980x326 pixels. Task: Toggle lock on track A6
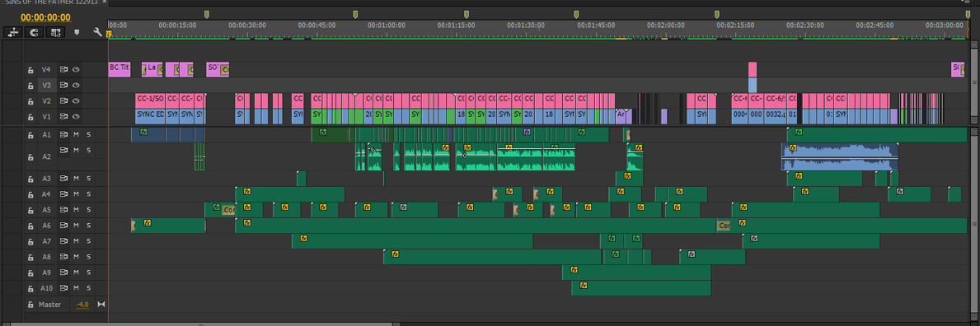(30, 226)
